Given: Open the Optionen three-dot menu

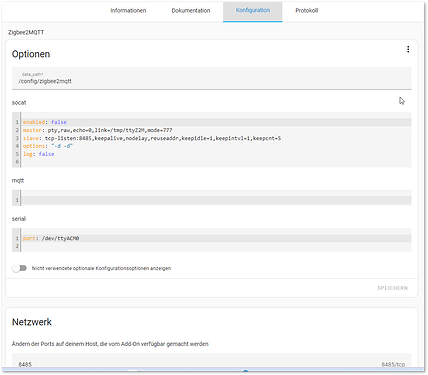Looking at the screenshot, I should click(x=408, y=49).
